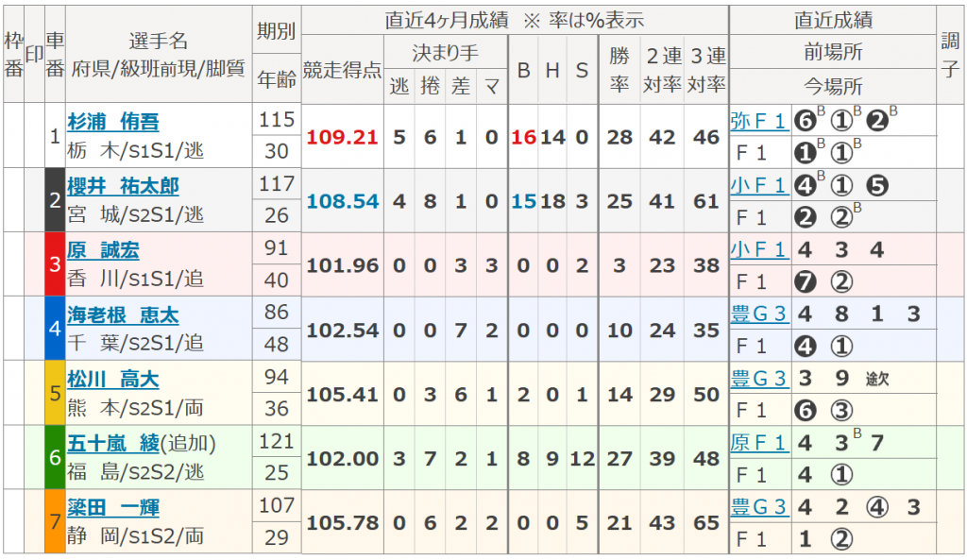Click the 調子 column header
This screenshot has height=560, width=967.
point(950,54)
